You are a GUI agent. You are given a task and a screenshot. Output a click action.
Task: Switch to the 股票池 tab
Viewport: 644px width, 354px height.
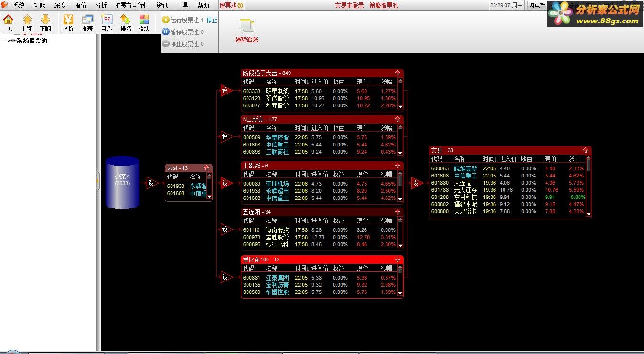pyautogui.click(x=231, y=6)
